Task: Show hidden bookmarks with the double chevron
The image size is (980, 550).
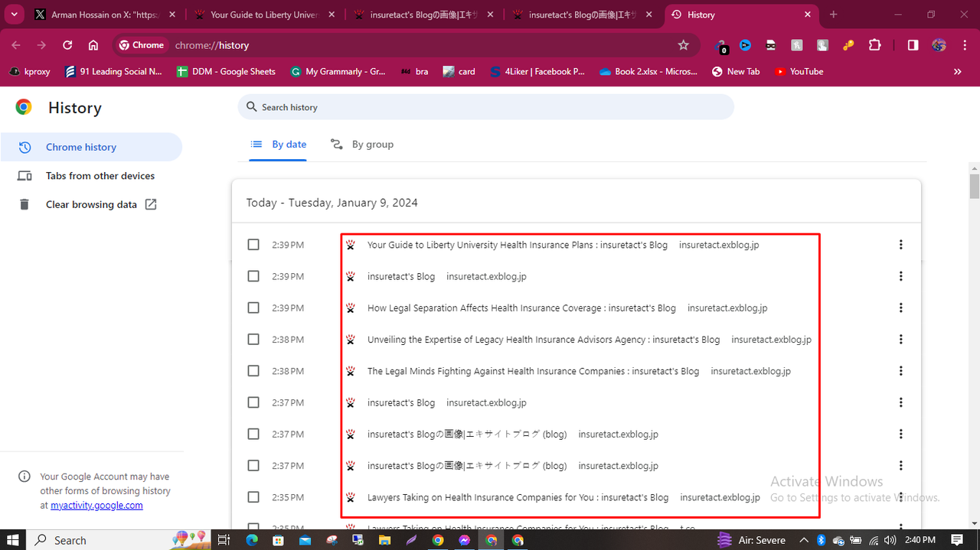Action: 957,71
